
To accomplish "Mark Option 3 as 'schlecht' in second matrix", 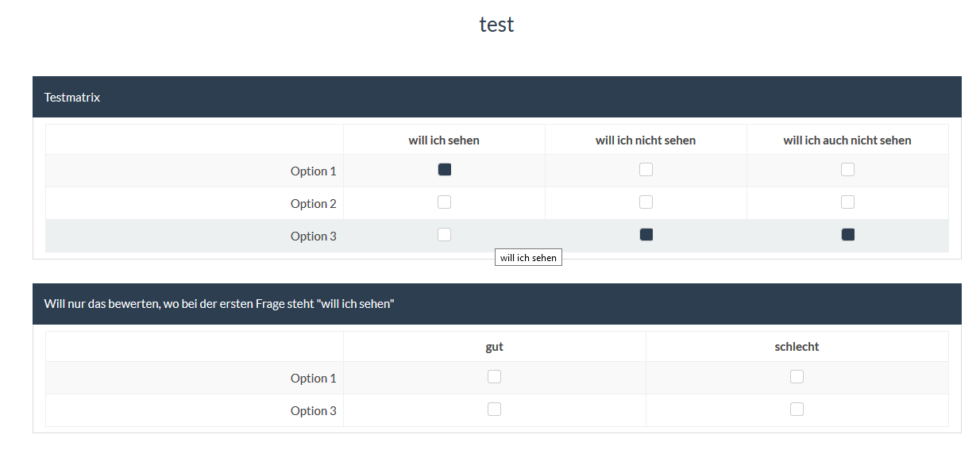I will tap(797, 410).
